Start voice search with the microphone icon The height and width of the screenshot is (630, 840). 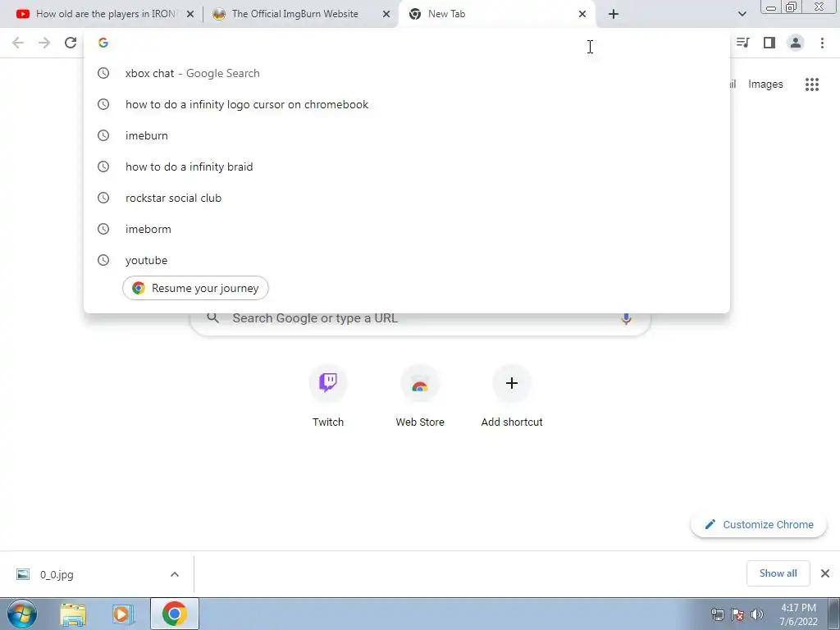point(626,318)
